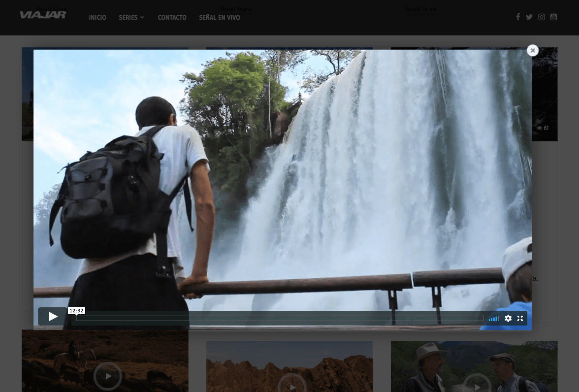Seek along the video progress bar
579x392 pixels.
pyautogui.click(x=280, y=319)
